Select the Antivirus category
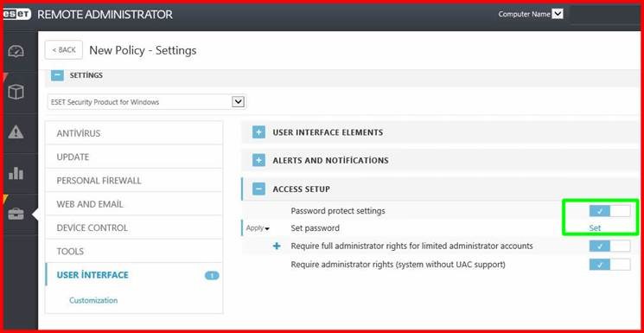Screen dimensions: 644x333 point(134,133)
